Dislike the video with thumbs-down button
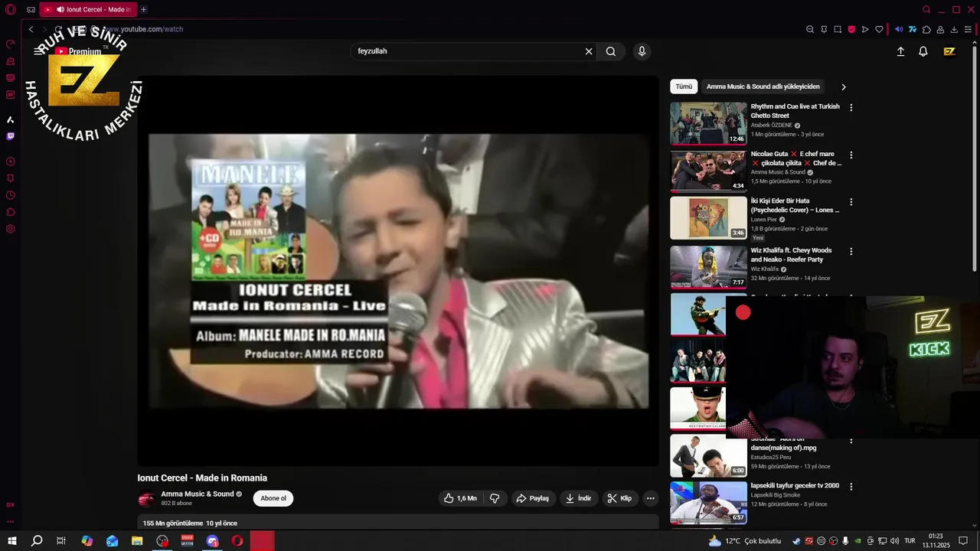The width and height of the screenshot is (980, 551). [495, 498]
